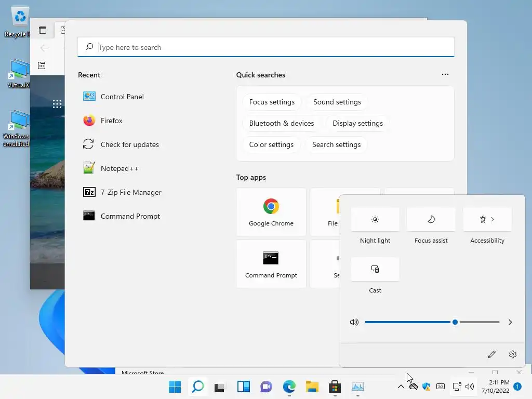Open Display settings quick search
The width and height of the screenshot is (532, 399).
tap(357, 123)
